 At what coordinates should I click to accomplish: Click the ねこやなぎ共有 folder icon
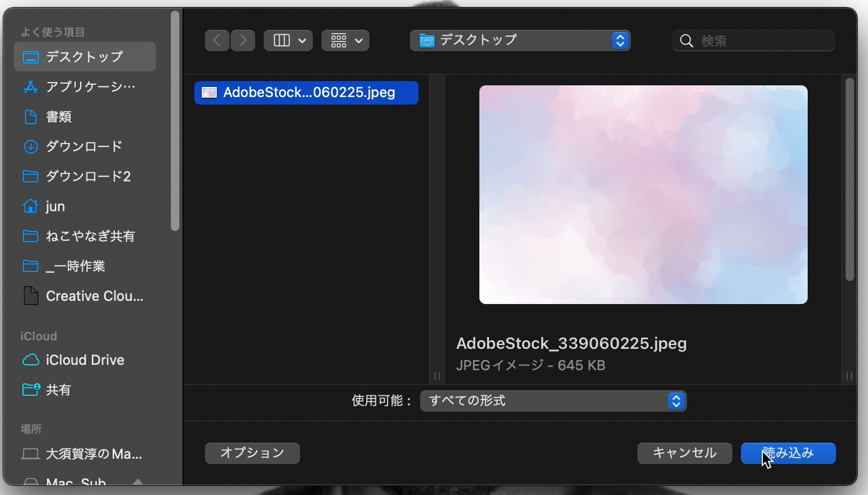click(x=31, y=236)
